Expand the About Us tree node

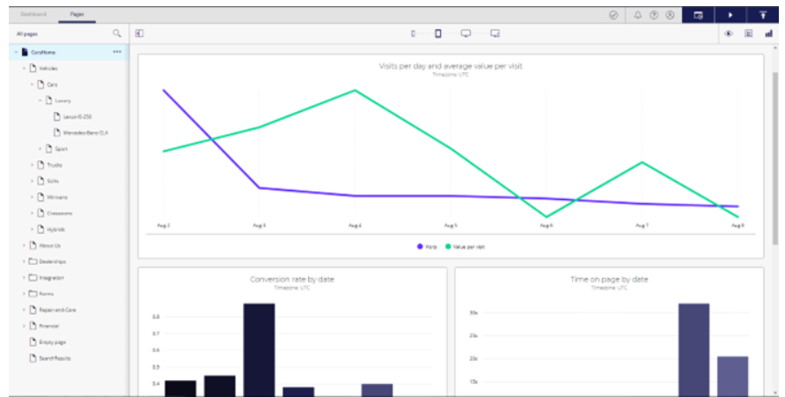click(x=24, y=245)
